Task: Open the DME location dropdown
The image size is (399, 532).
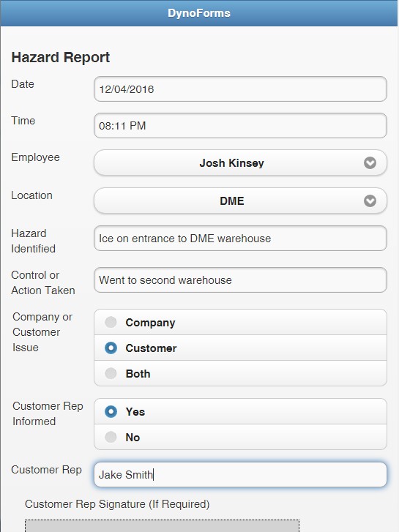Action: tap(240, 201)
